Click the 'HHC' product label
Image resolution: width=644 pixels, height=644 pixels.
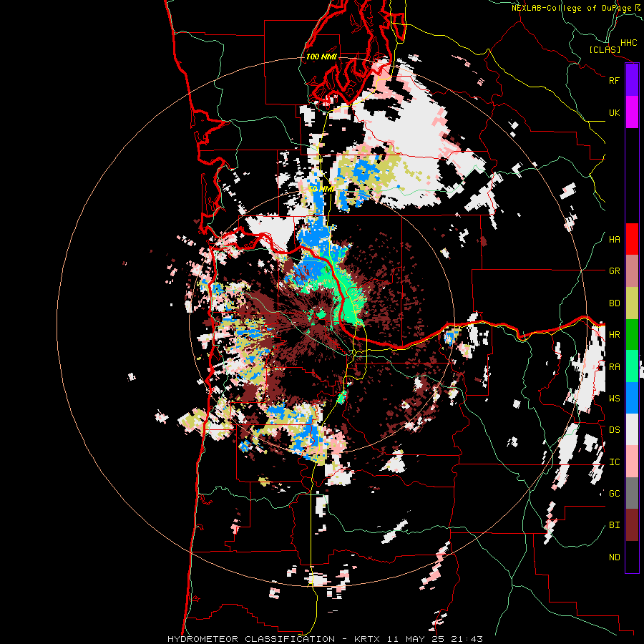coord(628,43)
